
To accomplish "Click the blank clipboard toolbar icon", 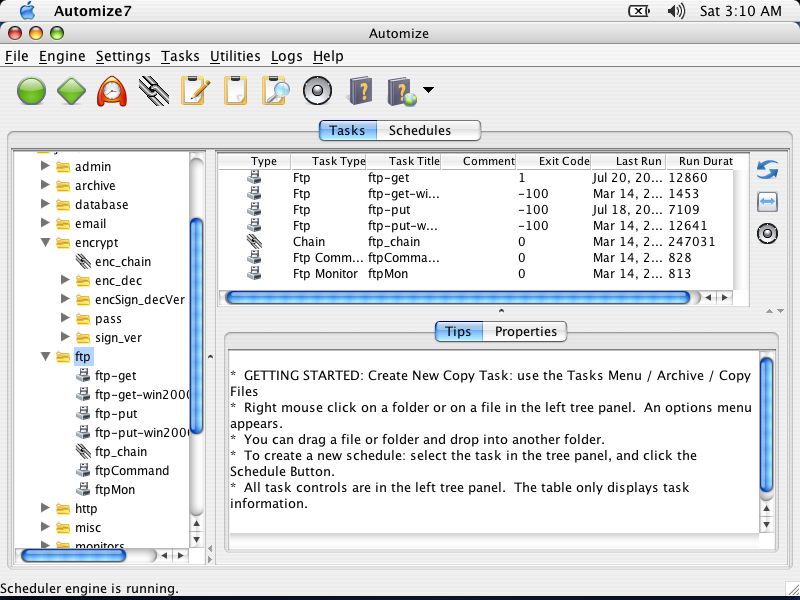I will pos(236,90).
